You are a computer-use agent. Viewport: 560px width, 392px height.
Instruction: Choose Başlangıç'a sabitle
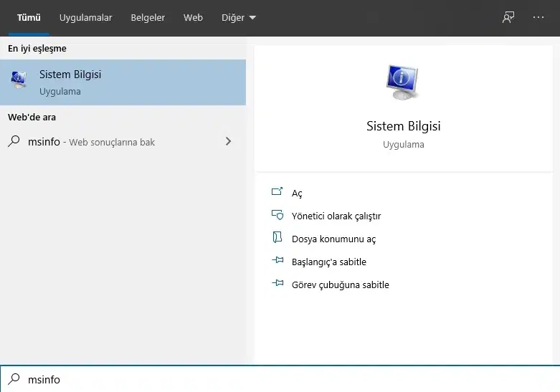click(329, 262)
